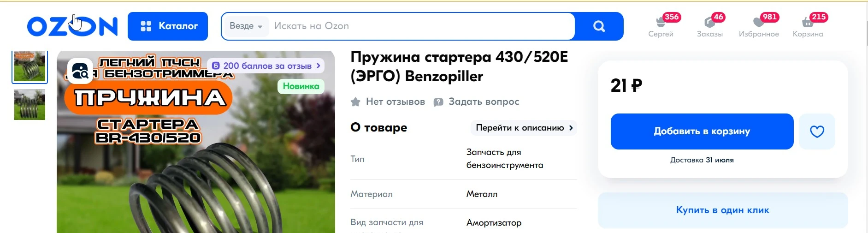Viewport: 868px width, 233px height.
Task: Click the О товаре heading
Action: (379, 128)
